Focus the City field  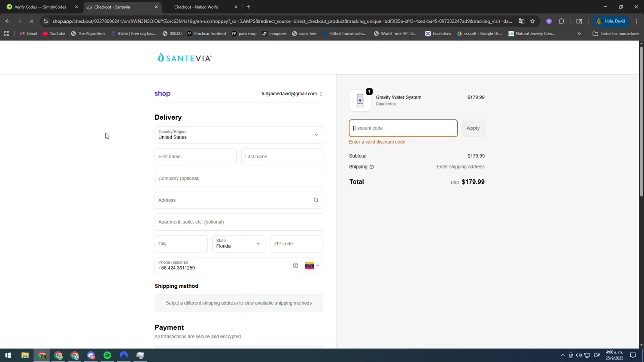pos(181,244)
